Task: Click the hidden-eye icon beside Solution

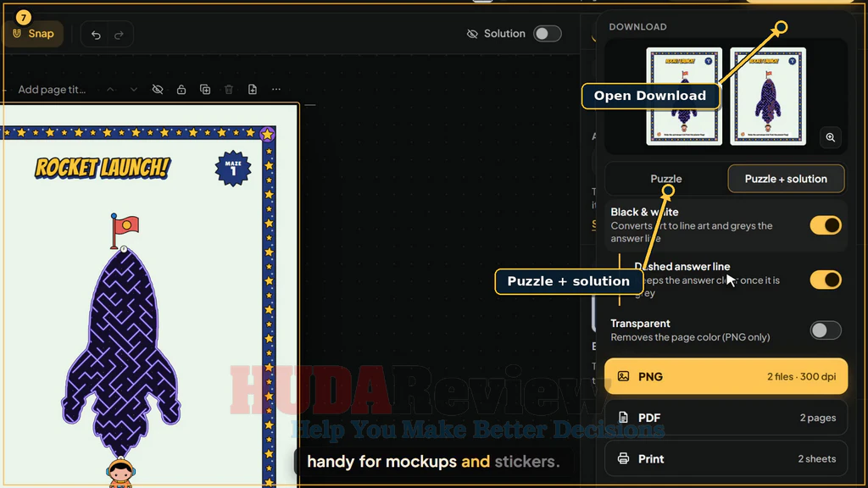Action: point(472,34)
